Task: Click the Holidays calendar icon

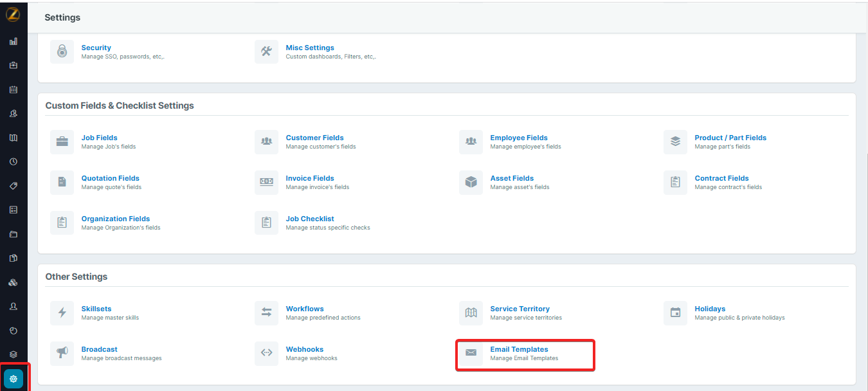Action: pyautogui.click(x=675, y=313)
